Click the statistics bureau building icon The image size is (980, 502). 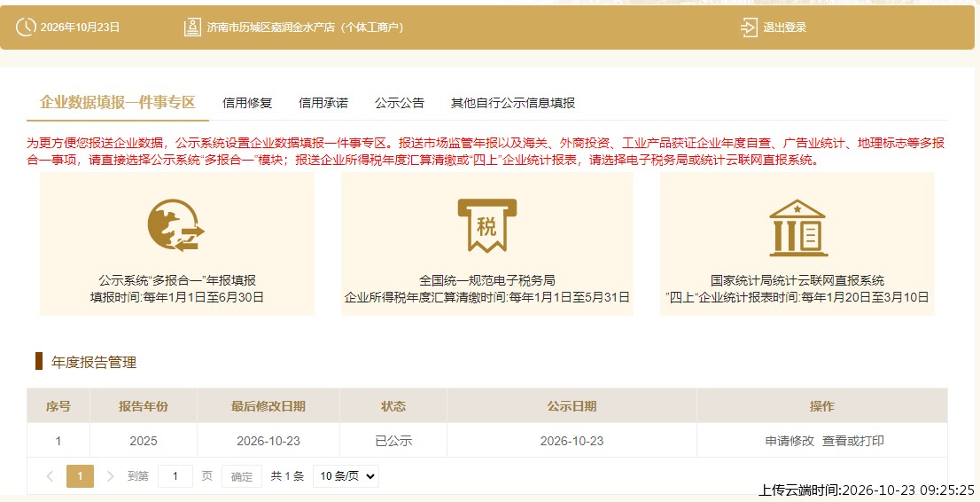797,228
